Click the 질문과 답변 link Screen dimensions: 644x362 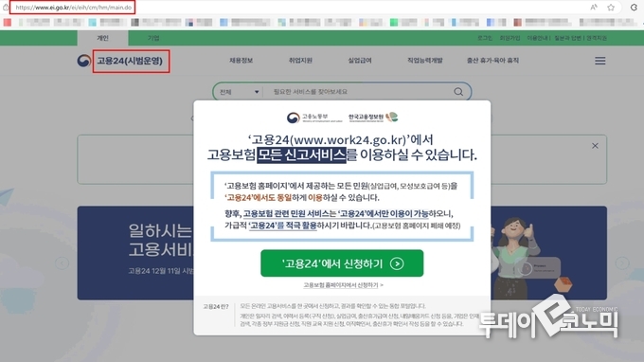[567, 38]
